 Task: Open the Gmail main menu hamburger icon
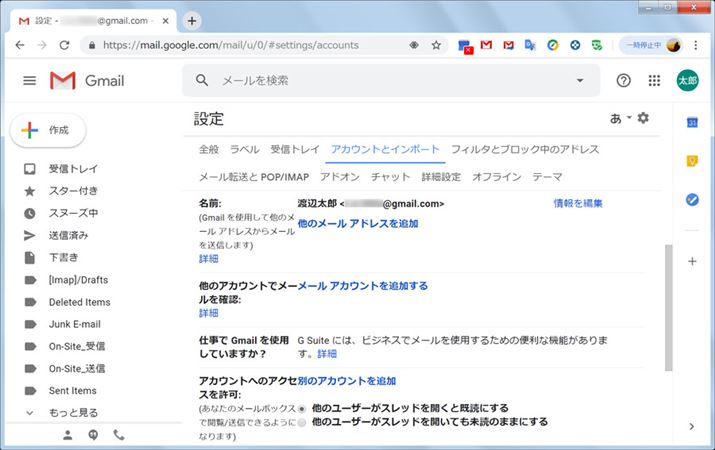coord(29,81)
